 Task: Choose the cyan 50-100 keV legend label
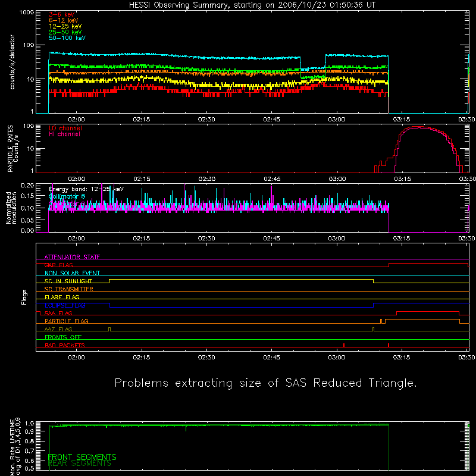pyautogui.click(x=67, y=38)
